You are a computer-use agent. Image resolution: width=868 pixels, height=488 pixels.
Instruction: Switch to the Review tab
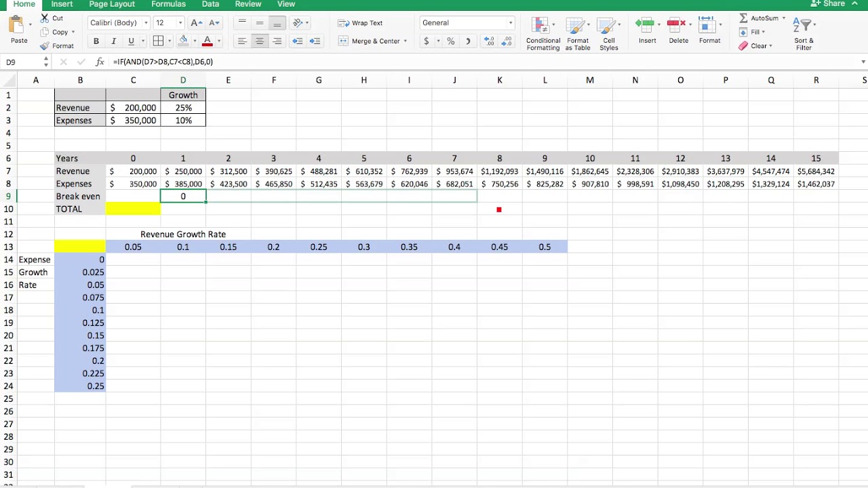248,4
